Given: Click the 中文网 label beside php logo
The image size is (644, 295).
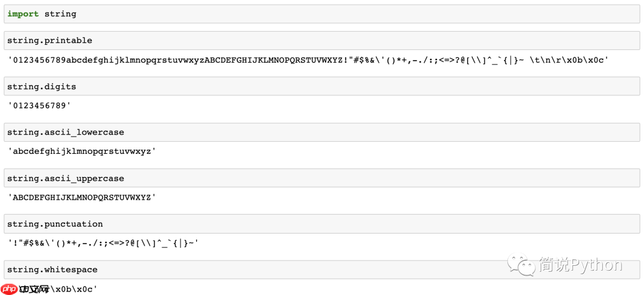Looking at the screenshot, I should [33, 289].
